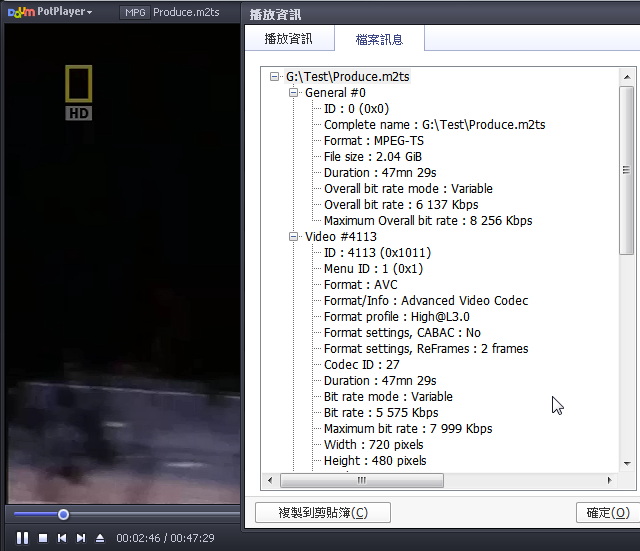Select 'Format settings, CABAC : No' row
640x551 pixels.
point(402,333)
